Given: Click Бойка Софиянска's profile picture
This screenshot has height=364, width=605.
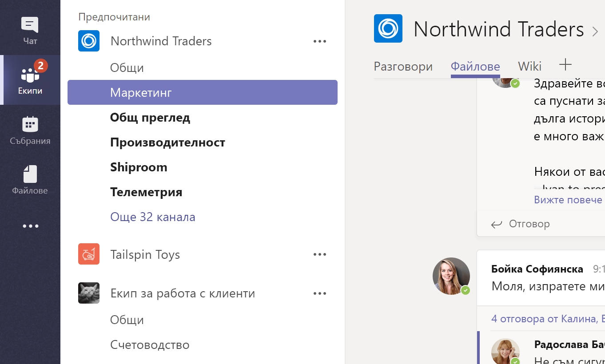Looking at the screenshot, I should (x=451, y=276).
